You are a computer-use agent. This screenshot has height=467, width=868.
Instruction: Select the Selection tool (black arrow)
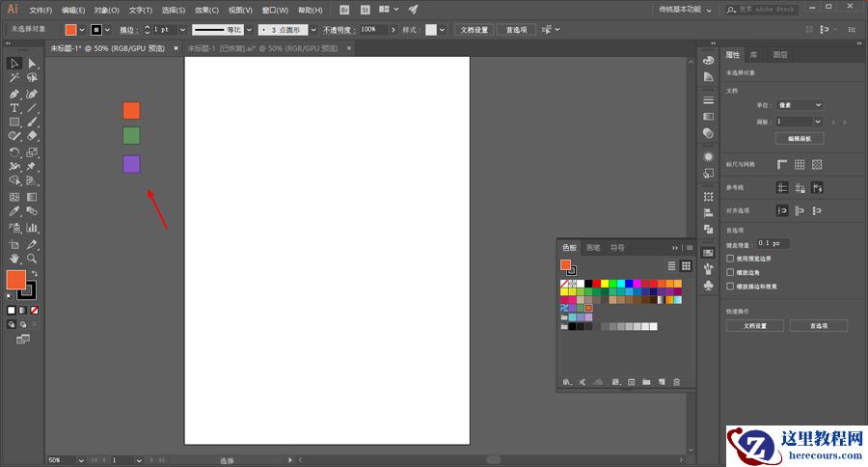click(x=14, y=64)
